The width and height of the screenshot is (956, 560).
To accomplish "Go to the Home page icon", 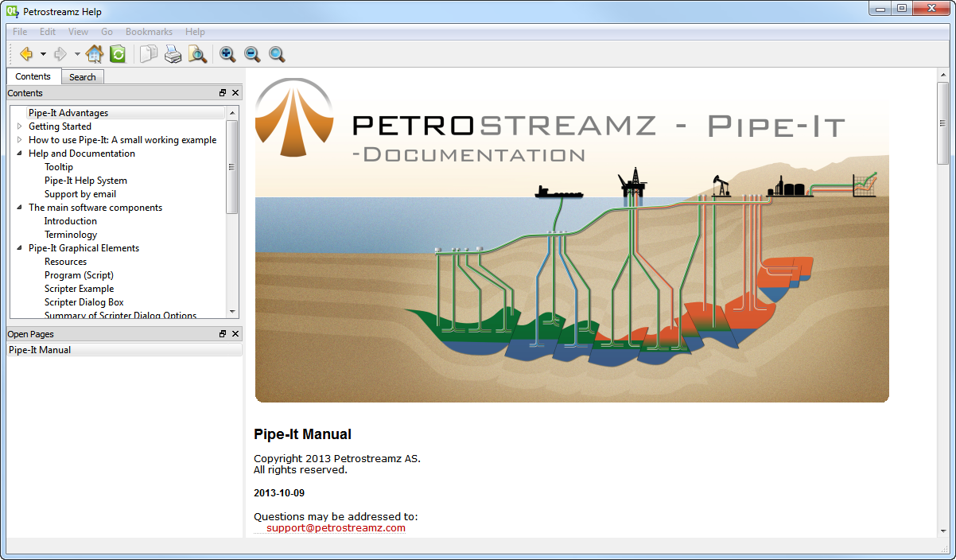I will (x=95, y=54).
